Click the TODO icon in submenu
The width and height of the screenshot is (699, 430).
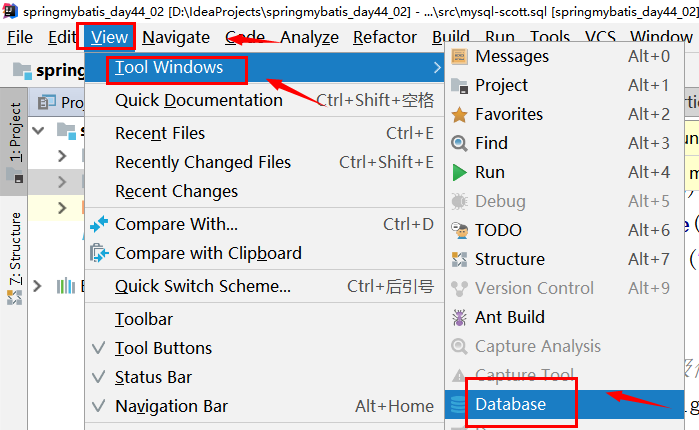(x=459, y=231)
